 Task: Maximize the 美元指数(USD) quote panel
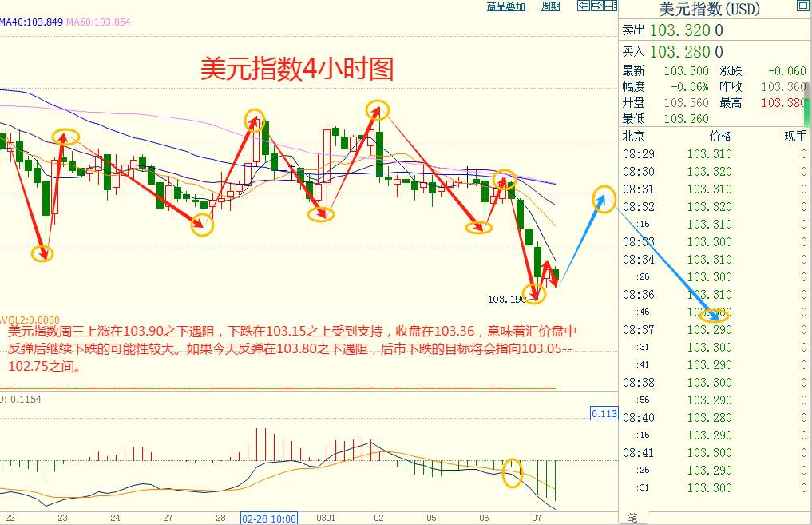802,6
